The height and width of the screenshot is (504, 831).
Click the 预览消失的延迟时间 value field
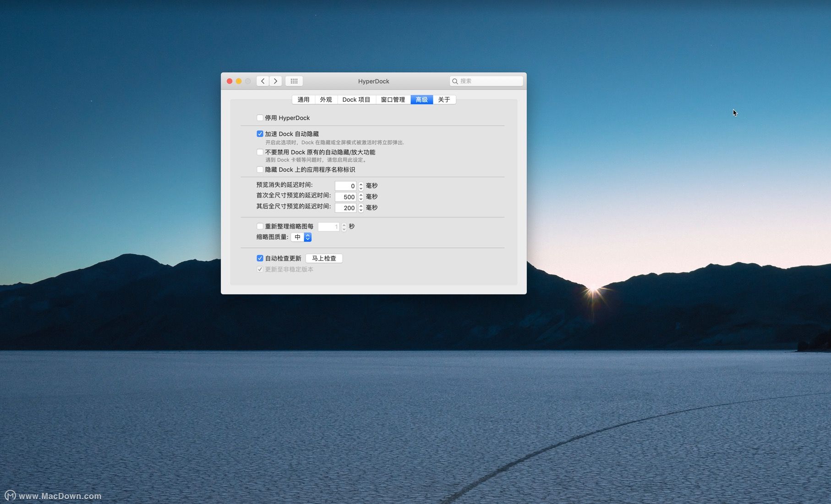click(x=345, y=186)
